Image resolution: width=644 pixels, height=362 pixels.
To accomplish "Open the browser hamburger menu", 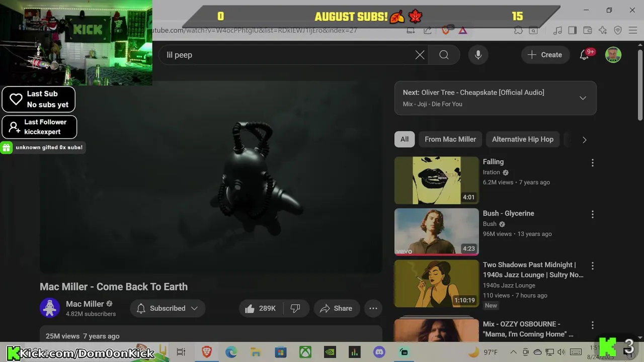I will pos(632,30).
